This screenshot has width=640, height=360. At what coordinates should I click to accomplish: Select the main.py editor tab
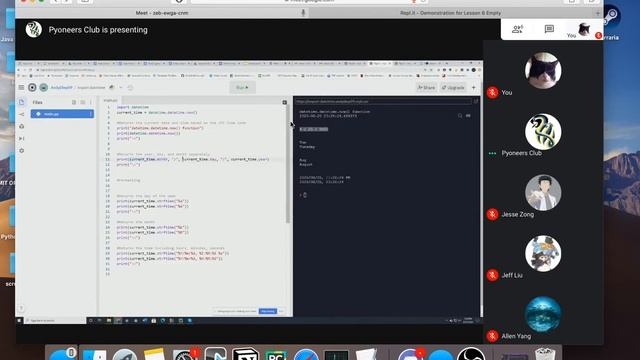110,100
